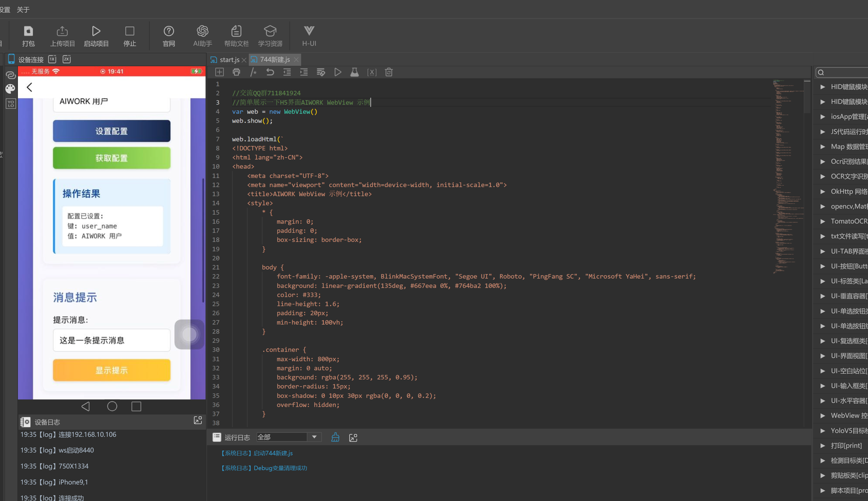Click the clipboard-trash icon in editor toolbar

point(389,72)
